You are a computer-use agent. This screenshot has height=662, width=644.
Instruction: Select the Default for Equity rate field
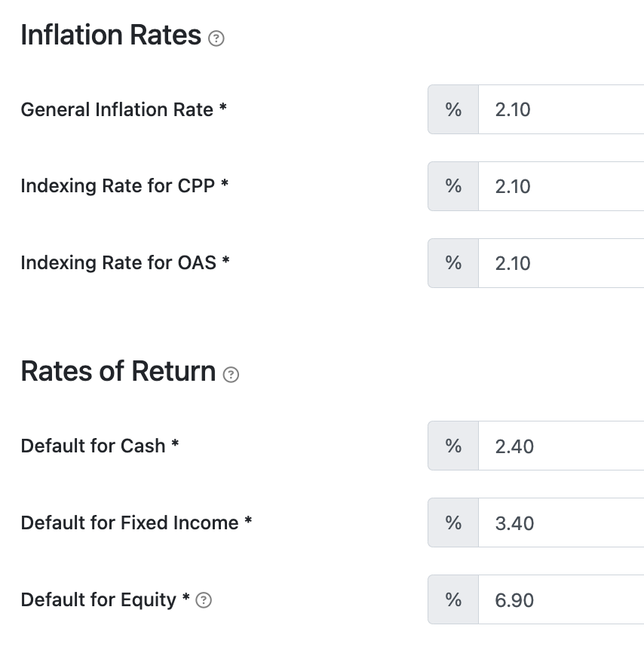pyautogui.click(x=561, y=599)
